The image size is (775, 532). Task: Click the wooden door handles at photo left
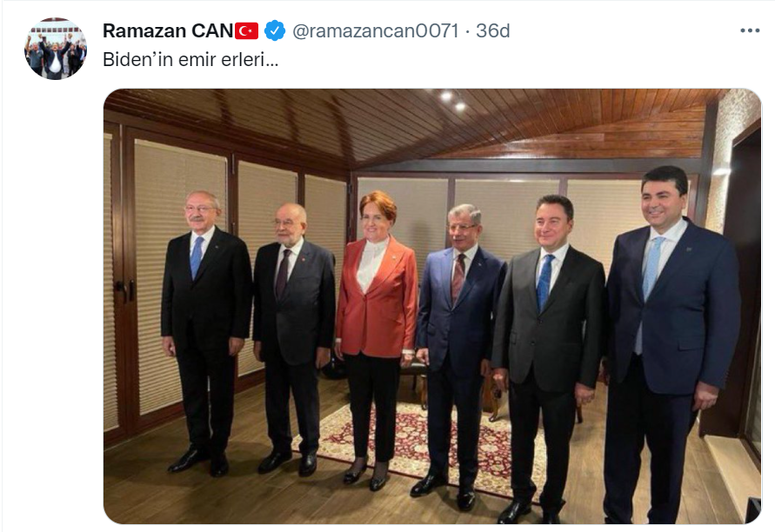click(124, 290)
